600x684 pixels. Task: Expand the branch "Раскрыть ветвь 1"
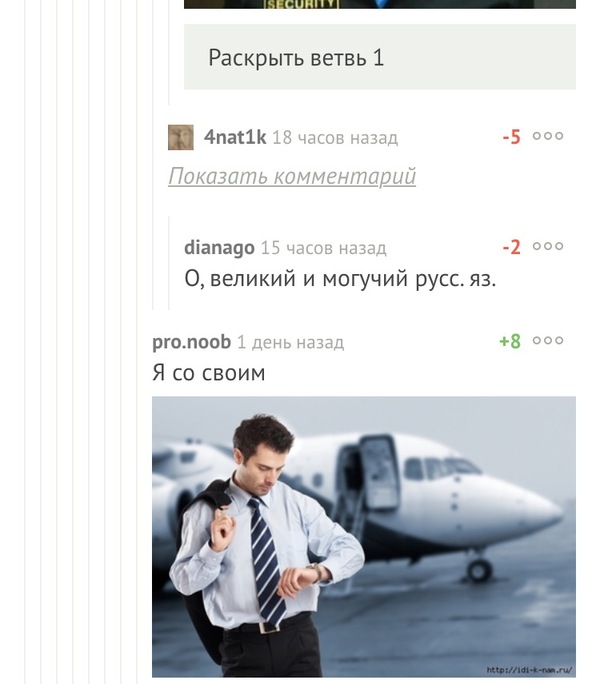click(x=380, y=57)
